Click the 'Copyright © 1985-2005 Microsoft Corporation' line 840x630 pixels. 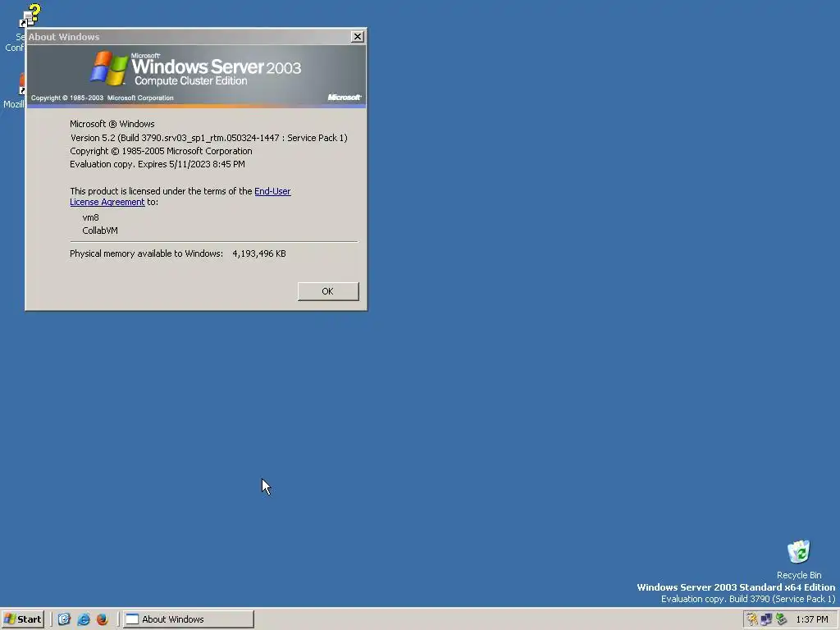[161, 151]
